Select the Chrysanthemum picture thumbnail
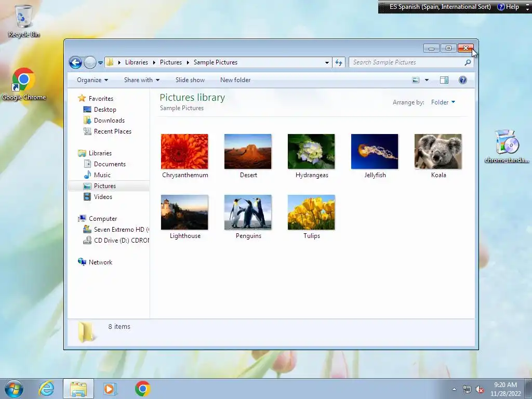 click(x=184, y=151)
